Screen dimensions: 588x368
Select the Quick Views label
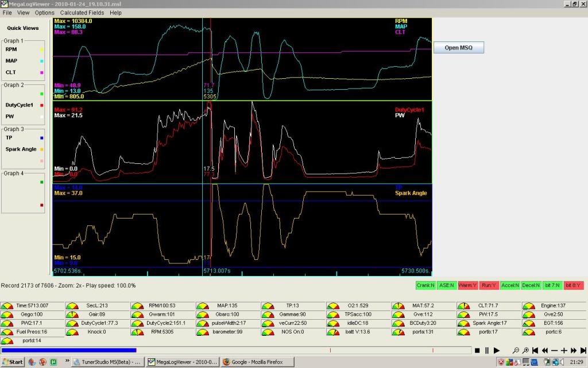(22, 28)
